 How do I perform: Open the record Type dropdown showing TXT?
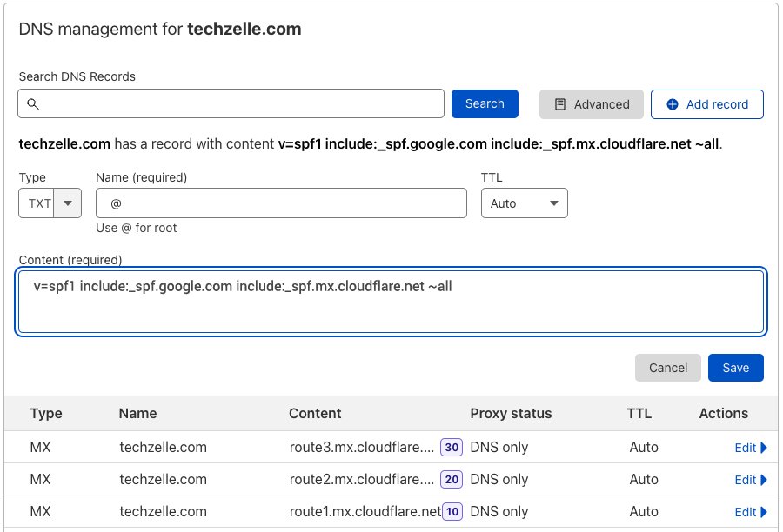(50, 203)
